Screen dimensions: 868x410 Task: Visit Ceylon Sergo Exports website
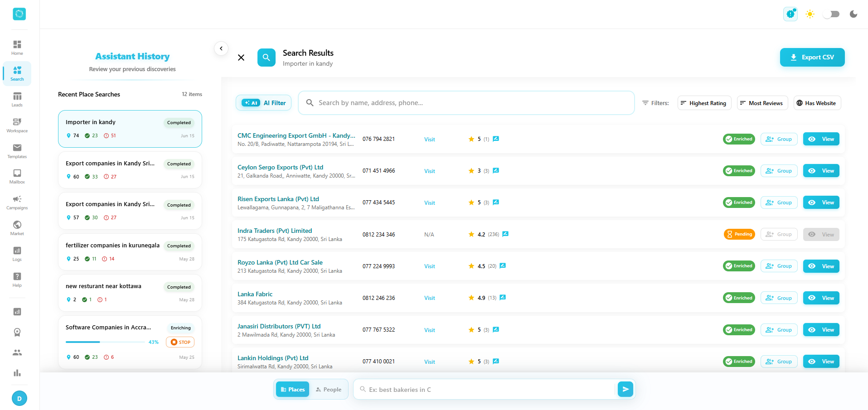point(429,171)
